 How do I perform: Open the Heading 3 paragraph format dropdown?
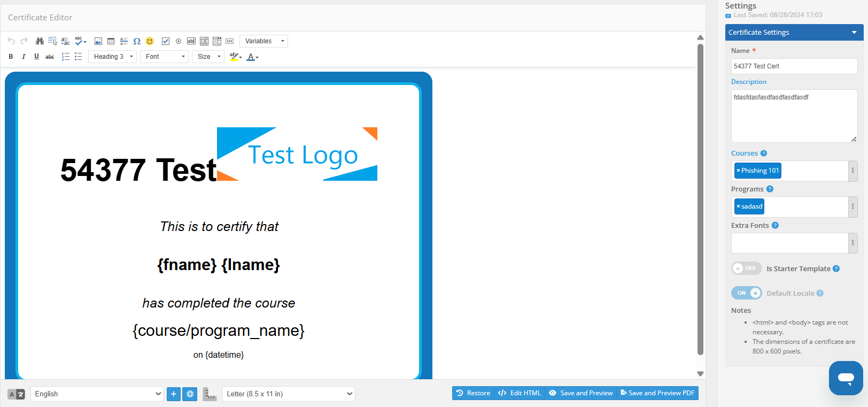pos(113,57)
